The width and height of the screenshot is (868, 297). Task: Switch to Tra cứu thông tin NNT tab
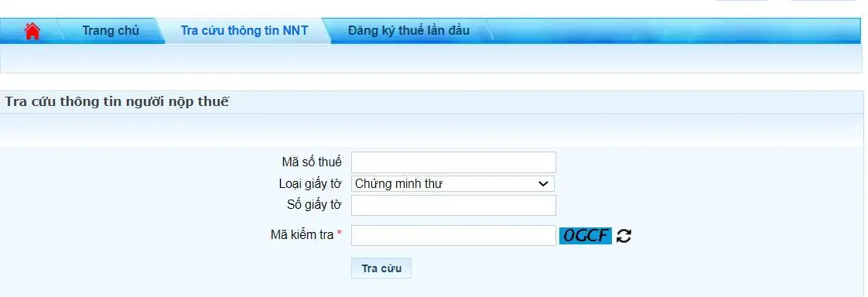click(x=244, y=31)
